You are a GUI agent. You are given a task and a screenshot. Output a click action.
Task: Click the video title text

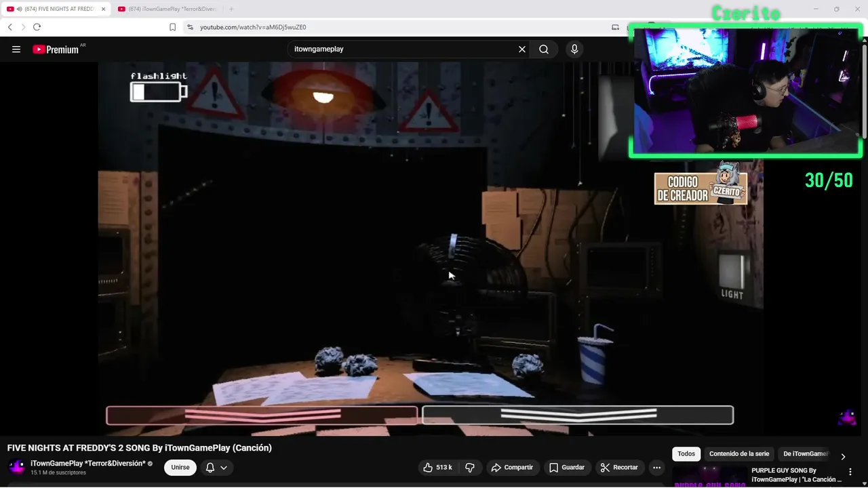[140, 448]
